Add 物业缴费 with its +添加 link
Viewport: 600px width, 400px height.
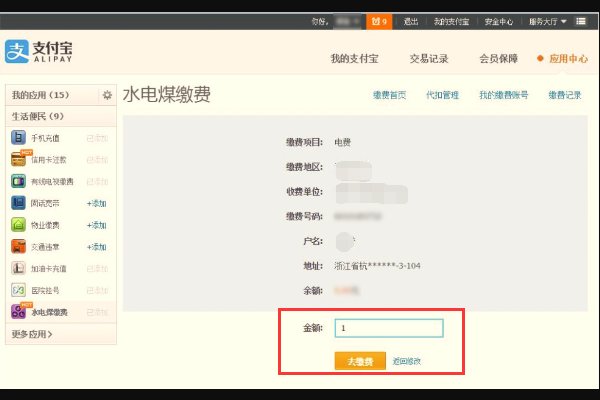pyautogui.click(x=96, y=225)
